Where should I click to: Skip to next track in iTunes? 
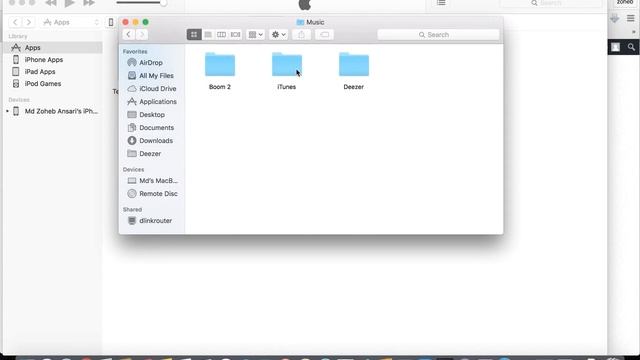89,3
